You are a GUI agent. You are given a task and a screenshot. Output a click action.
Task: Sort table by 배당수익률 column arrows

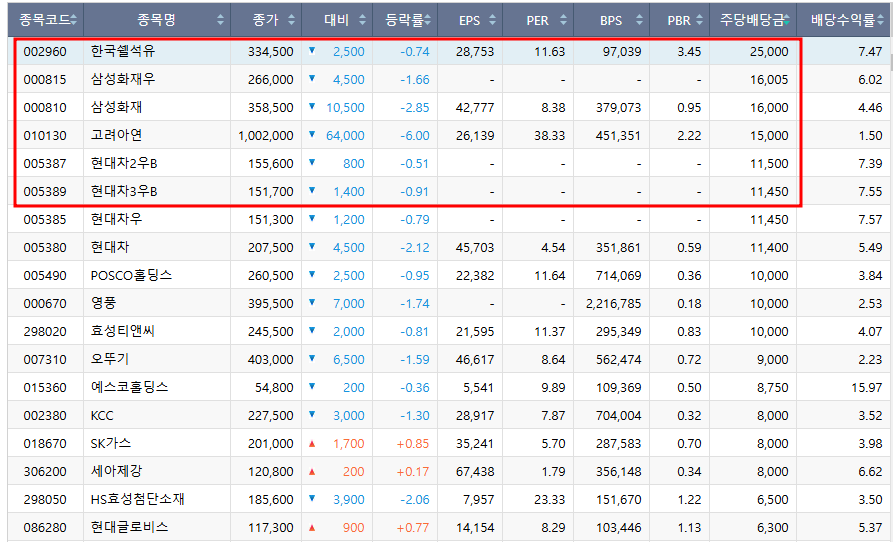pyautogui.click(x=880, y=20)
